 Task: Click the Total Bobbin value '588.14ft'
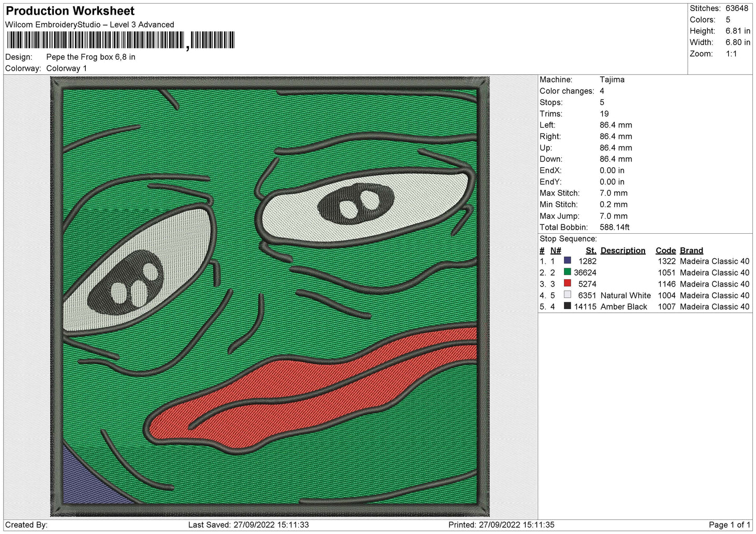[x=615, y=227]
